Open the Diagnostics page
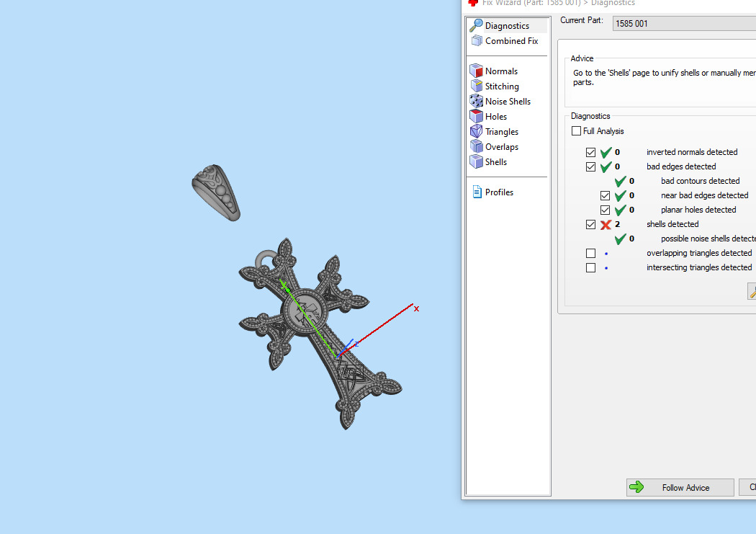 tap(507, 25)
